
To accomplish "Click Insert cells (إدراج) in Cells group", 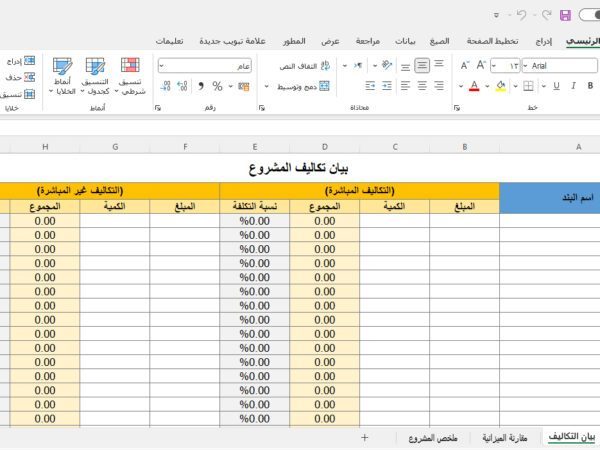I will pyautogui.click(x=21, y=61).
